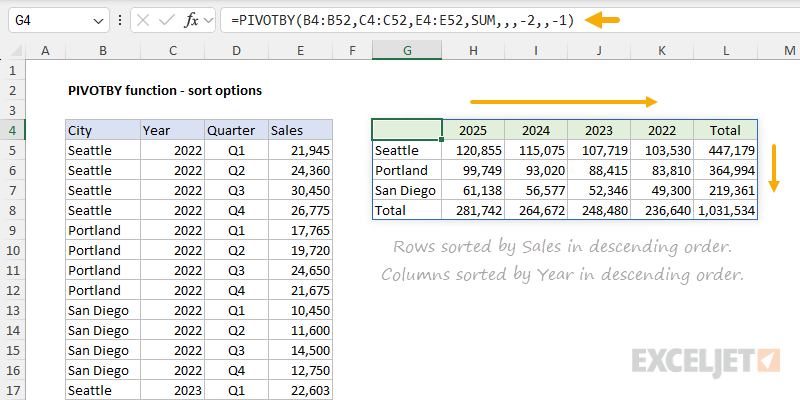Select column A header
The height and width of the screenshot is (400, 800).
tap(45, 51)
